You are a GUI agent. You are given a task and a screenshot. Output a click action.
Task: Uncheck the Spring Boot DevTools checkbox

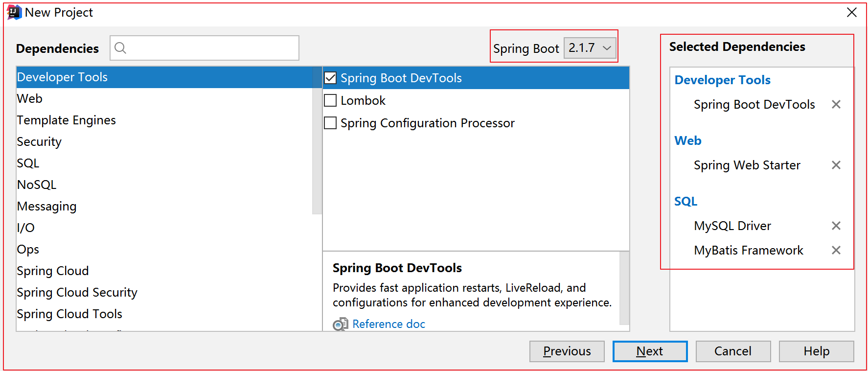click(331, 78)
